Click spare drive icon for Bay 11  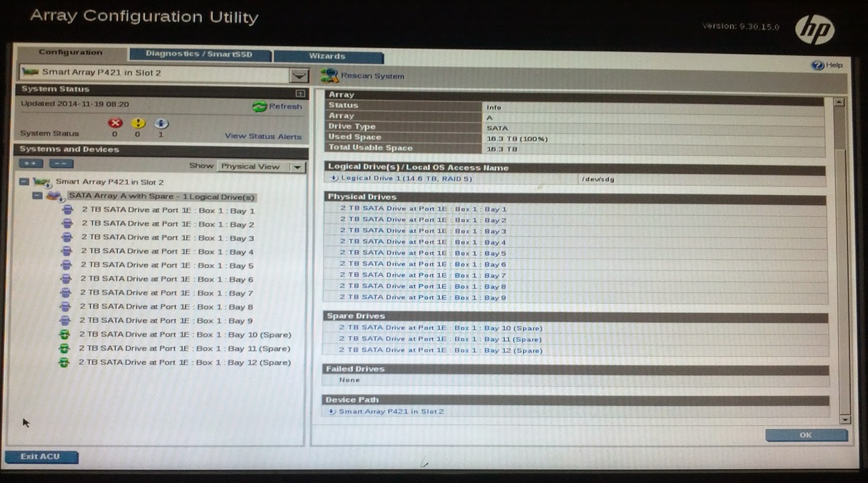(x=64, y=348)
